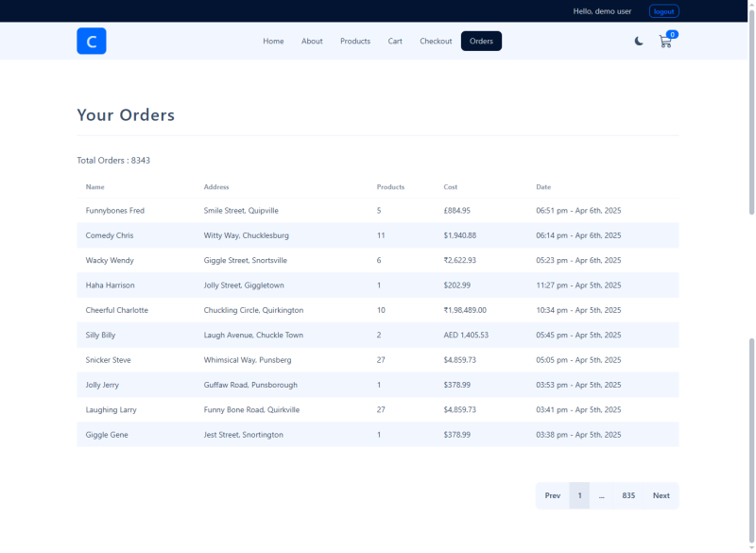Image resolution: width=756 pixels, height=553 pixels.
Task: Click the blue C logo icon
Action: 92,41
